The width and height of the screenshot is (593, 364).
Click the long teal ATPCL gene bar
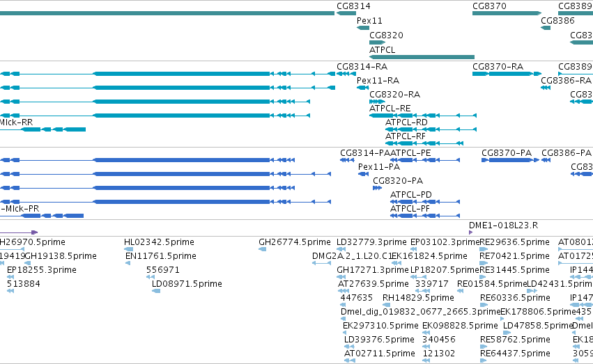(422, 57)
